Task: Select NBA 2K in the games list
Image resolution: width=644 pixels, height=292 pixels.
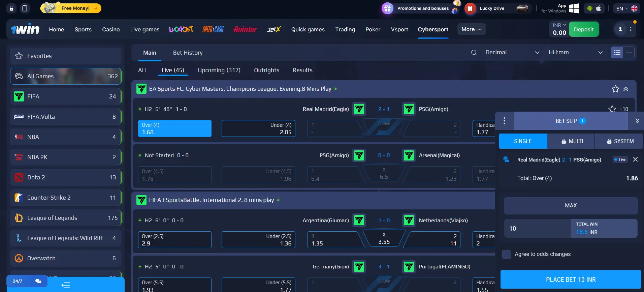Action: (66, 157)
